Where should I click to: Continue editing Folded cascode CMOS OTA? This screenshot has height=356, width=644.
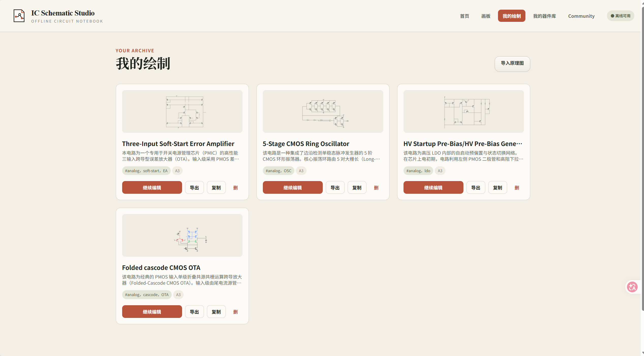(x=152, y=312)
